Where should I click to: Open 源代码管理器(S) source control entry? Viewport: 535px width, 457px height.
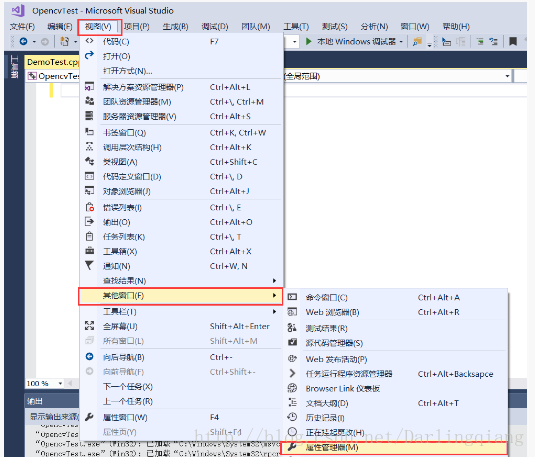click(x=396, y=343)
